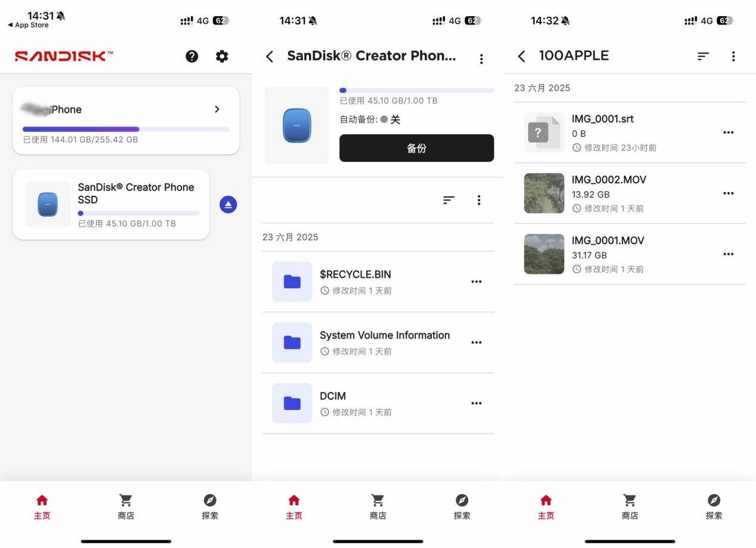756x548 pixels.
Task: Open settings gear in SanDisk header
Action: 222,56
